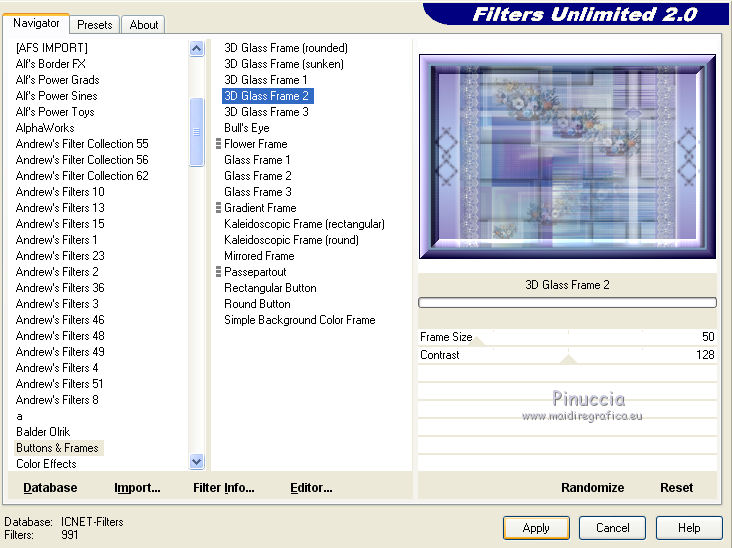
Task: Select the Balder Olrik category
Action: 43,432
